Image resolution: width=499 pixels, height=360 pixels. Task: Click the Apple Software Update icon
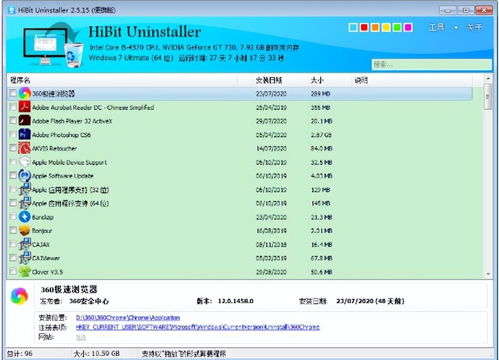[x=24, y=175]
